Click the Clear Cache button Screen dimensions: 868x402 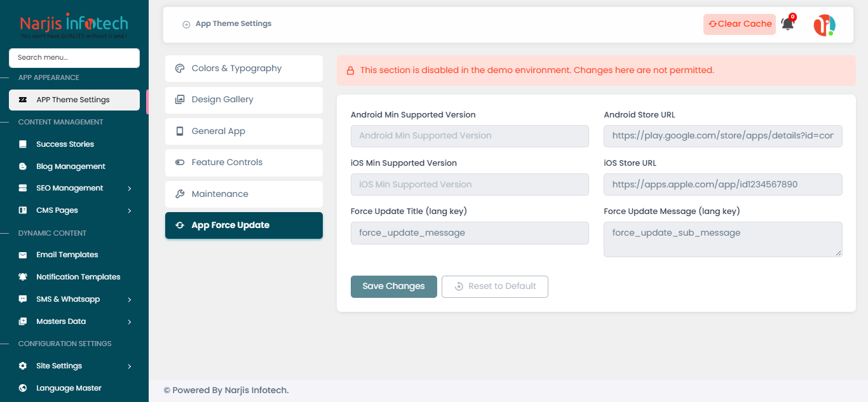click(x=740, y=24)
